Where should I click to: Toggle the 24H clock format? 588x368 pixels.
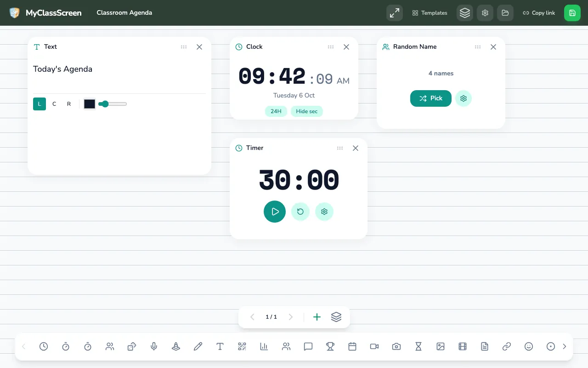pos(276,111)
